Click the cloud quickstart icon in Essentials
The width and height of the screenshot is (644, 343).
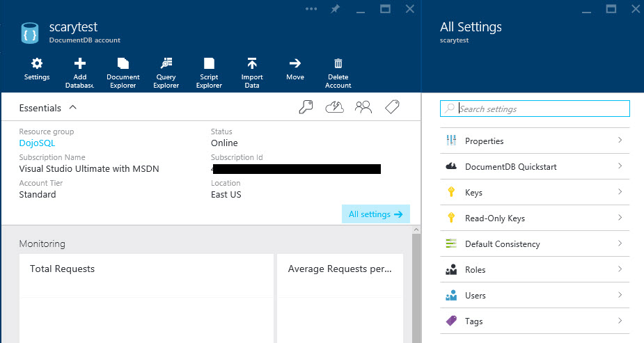tap(334, 108)
